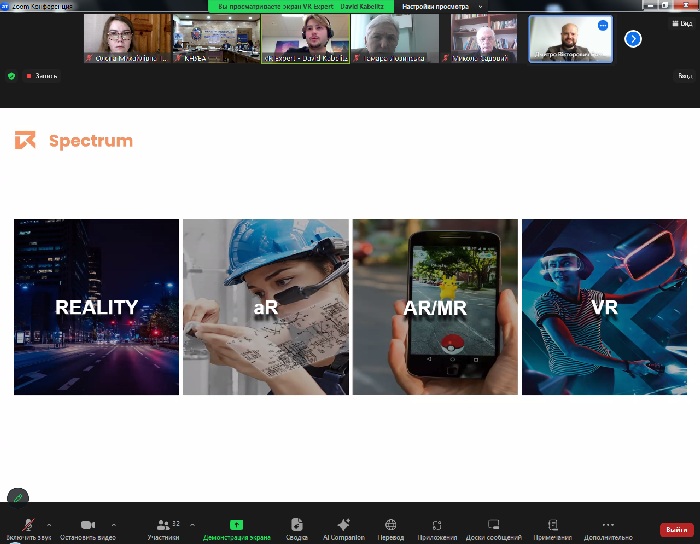700x544 pixels.
Task: Open the Notes (Примечания) icon
Action: [553, 525]
